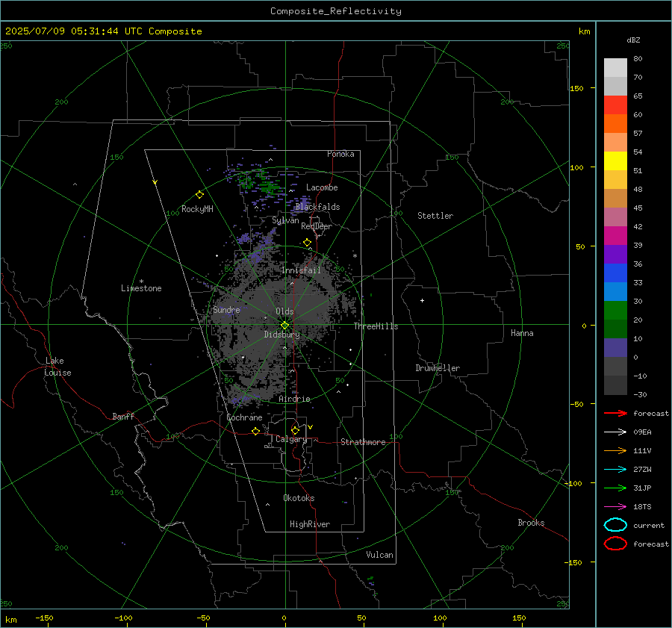Click the Limestone label
This screenshot has height=628, width=672.
tap(141, 288)
